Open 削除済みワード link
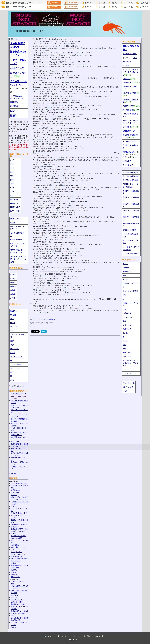The image size is (150, 644). tap(16, 239)
